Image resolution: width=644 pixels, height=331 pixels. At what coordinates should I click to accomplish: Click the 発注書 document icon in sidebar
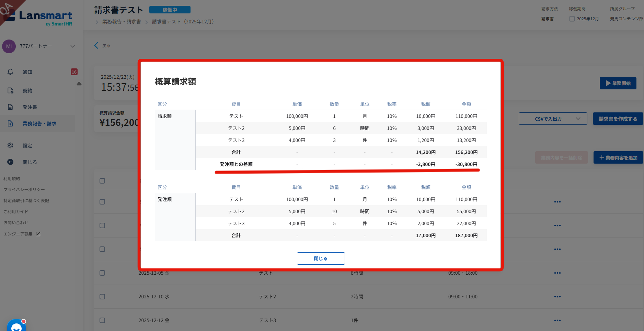[10, 107]
